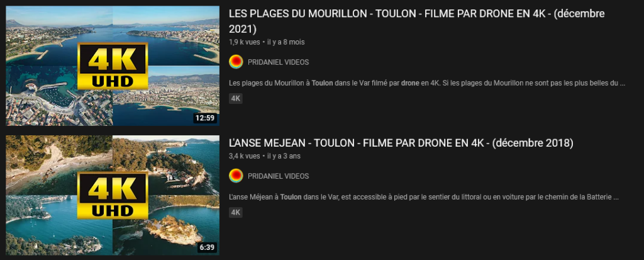644x260 pixels.
Task: Click the "il y a 8 mois" upload date
Action: coord(286,42)
